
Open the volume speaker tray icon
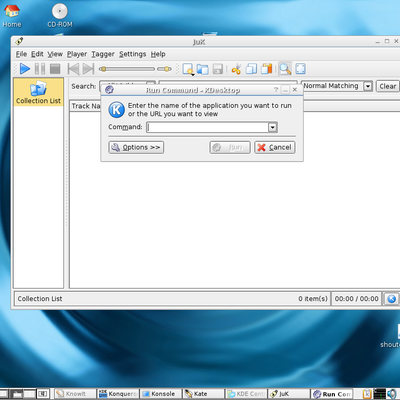[x=392, y=394]
